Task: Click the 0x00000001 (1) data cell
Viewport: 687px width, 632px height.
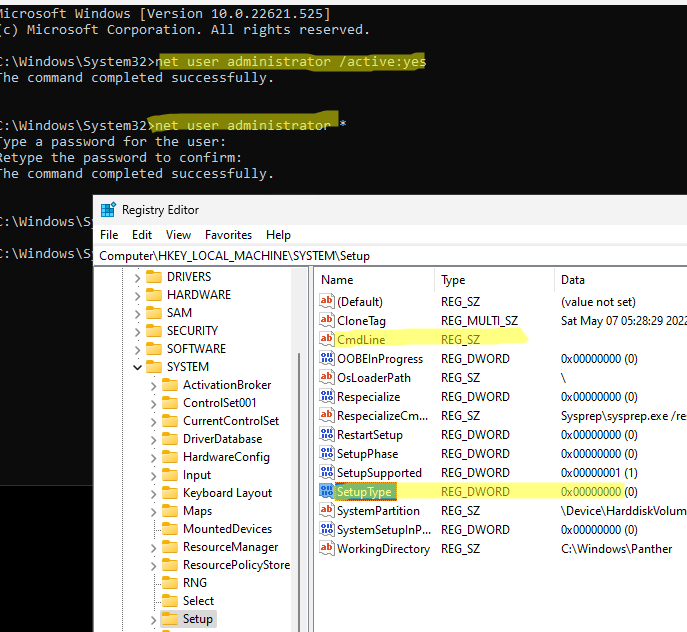Action: pos(598,472)
